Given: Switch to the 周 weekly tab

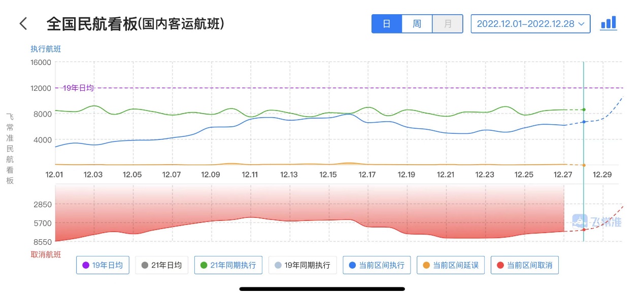Looking at the screenshot, I should (x=417, y=24).
